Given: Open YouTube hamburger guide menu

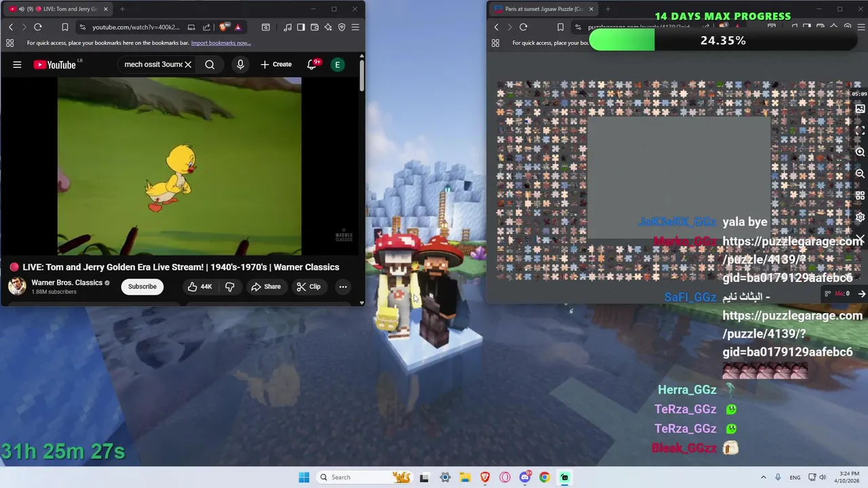Looking at the screenshot, I should (17, 64).
